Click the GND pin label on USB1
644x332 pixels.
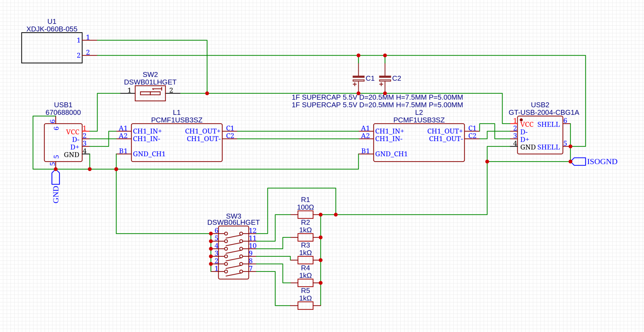point(72,155)
